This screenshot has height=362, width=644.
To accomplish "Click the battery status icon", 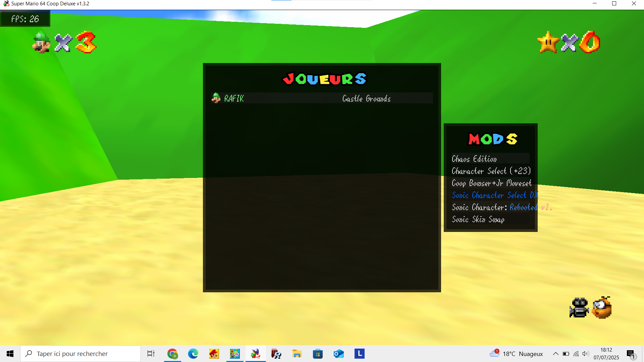I will pyautogui.click(x=566, y=354).
